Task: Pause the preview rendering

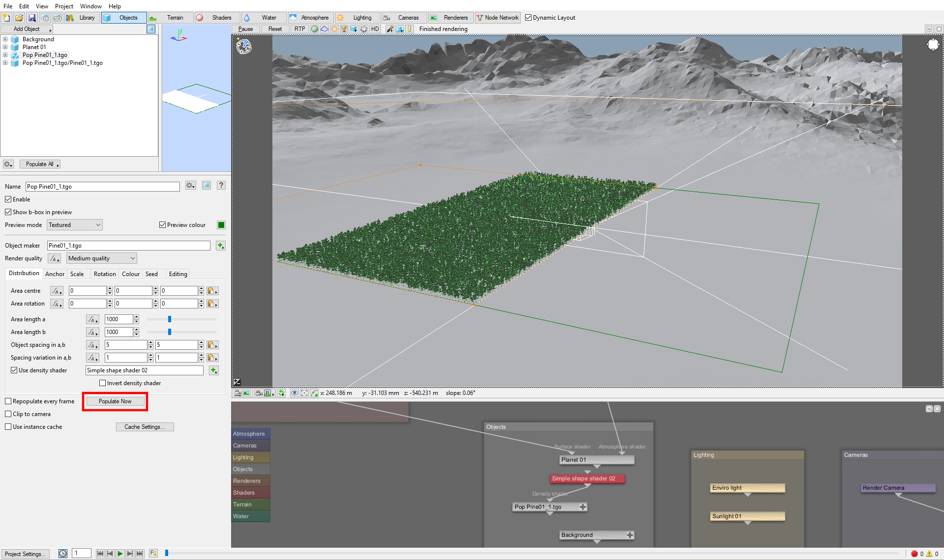Action: 246,29
